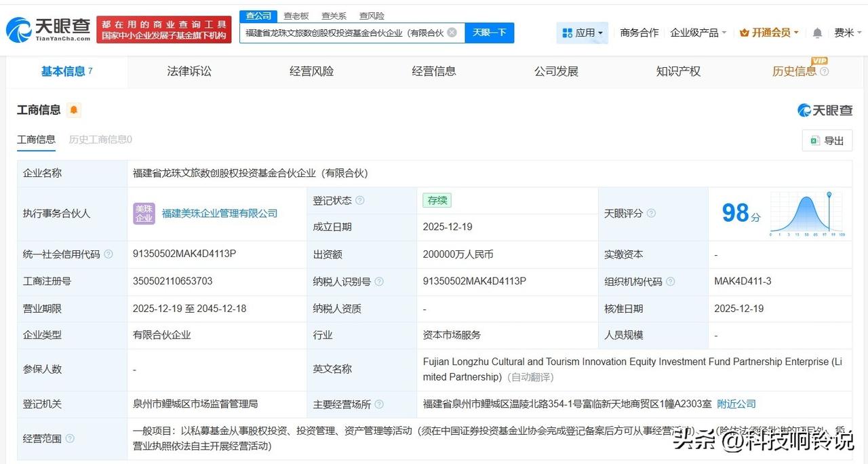868x464 pixels.
Task: Click the 天眼查 watermark logo in the panel
Action: [x=825, y=109]
